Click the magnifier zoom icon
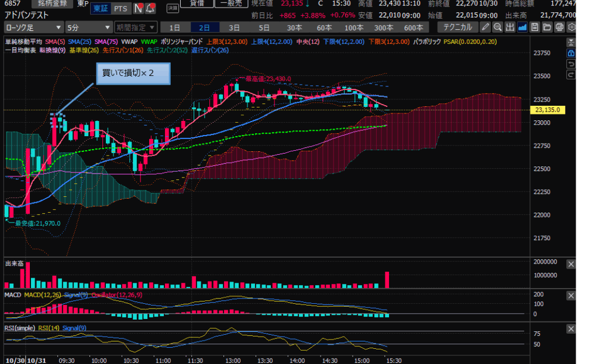Screen dimensions: 599x364 click(497, 27)
